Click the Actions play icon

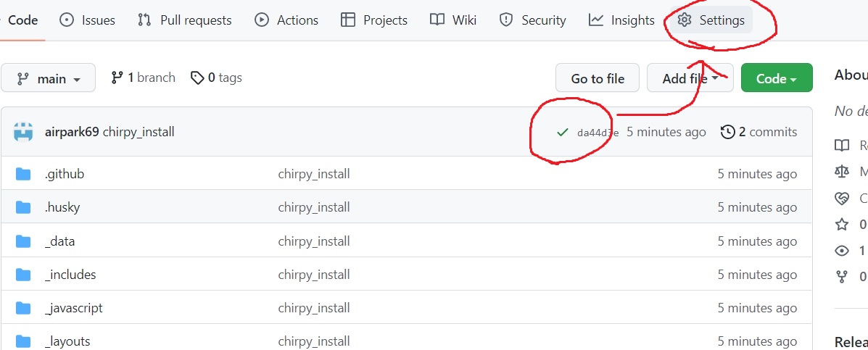[x=261, y=20]
